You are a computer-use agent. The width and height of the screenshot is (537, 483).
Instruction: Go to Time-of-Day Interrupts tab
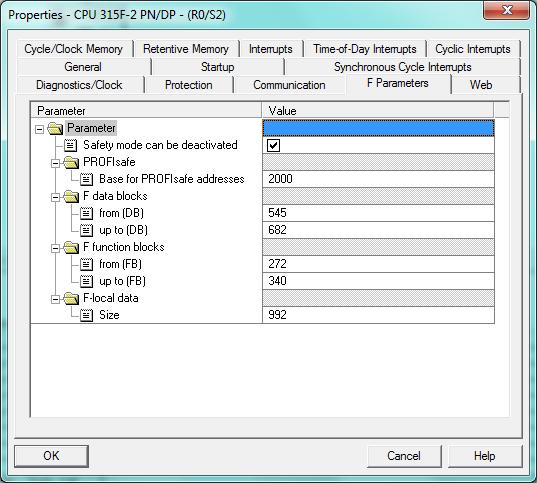click(365, 49)
